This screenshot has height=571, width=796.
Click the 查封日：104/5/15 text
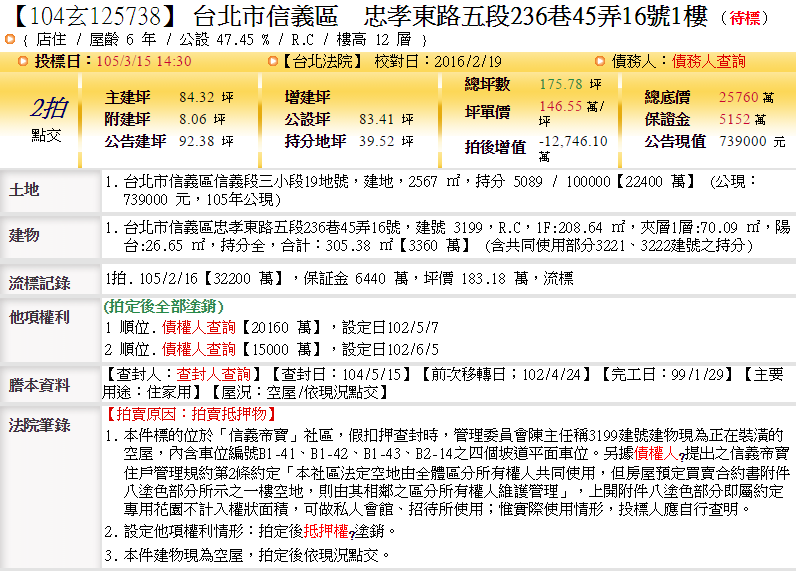pos(341,375)
